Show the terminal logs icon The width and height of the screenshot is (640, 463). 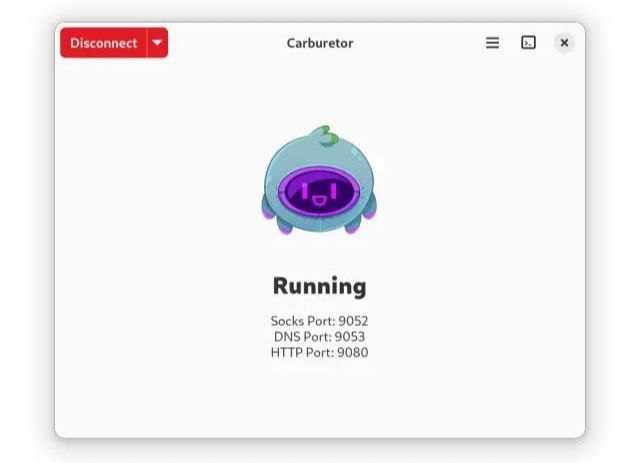528,43
